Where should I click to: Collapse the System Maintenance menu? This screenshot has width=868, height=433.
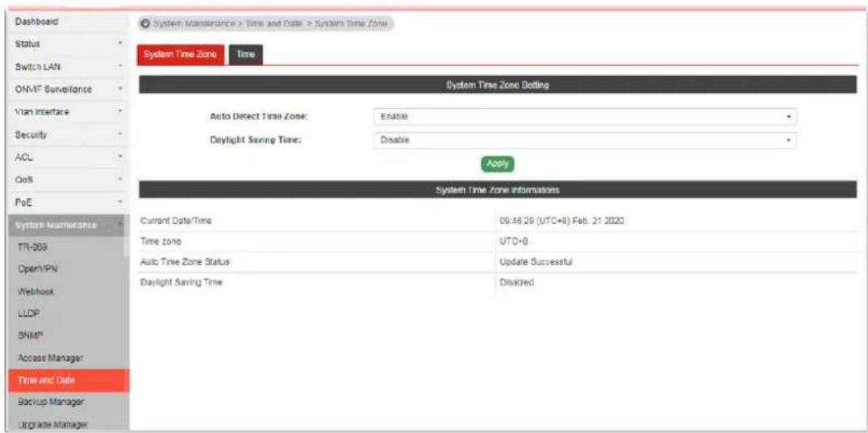point(69,225)
